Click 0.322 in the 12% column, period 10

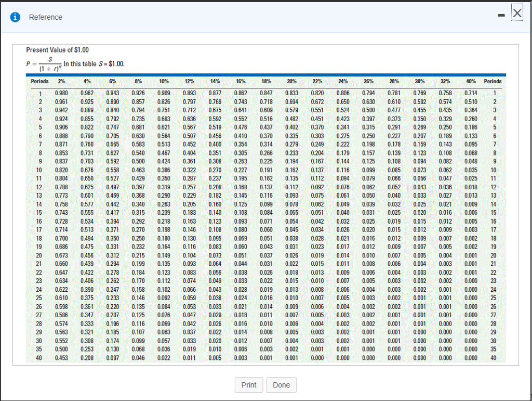point(189,170)
